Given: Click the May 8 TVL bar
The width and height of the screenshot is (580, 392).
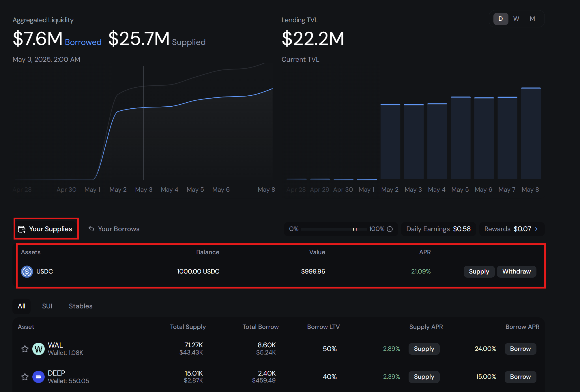Looking at the screenshot, I should pos(530,133).
